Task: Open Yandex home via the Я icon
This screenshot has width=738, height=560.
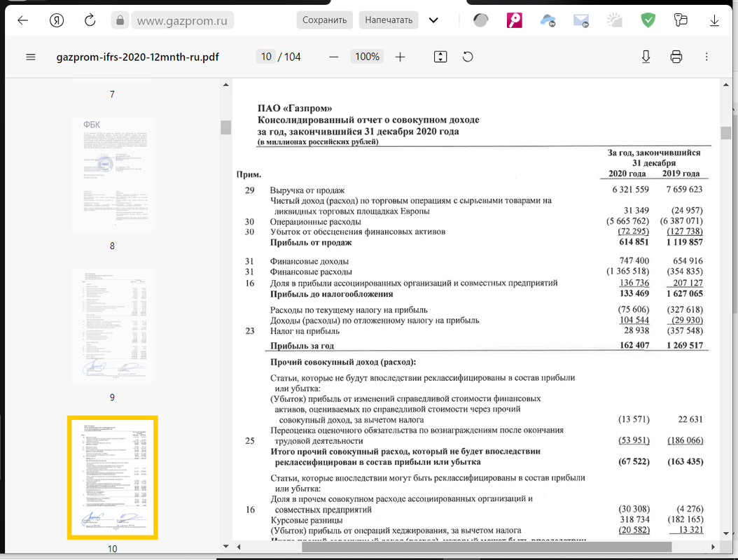Action: coord(57,20)
